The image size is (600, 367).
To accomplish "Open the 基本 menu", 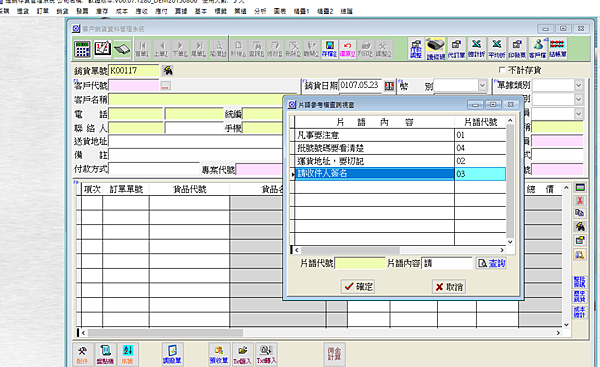I will 201,11.
